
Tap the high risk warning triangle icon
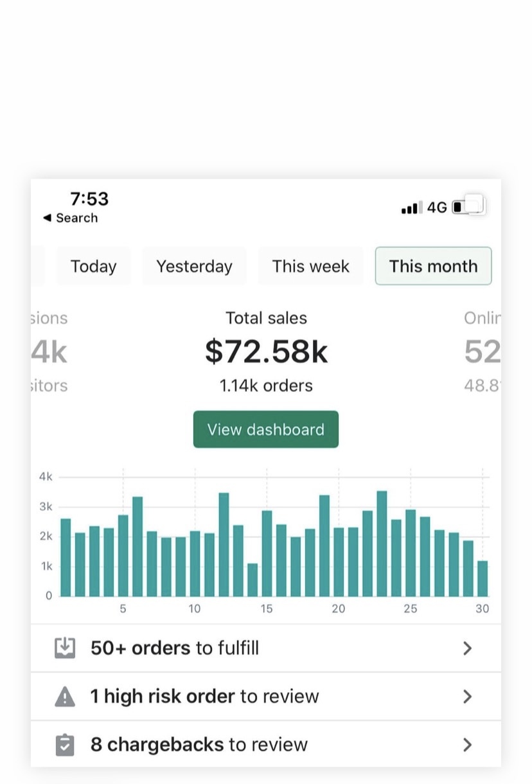tap(65, 696)
